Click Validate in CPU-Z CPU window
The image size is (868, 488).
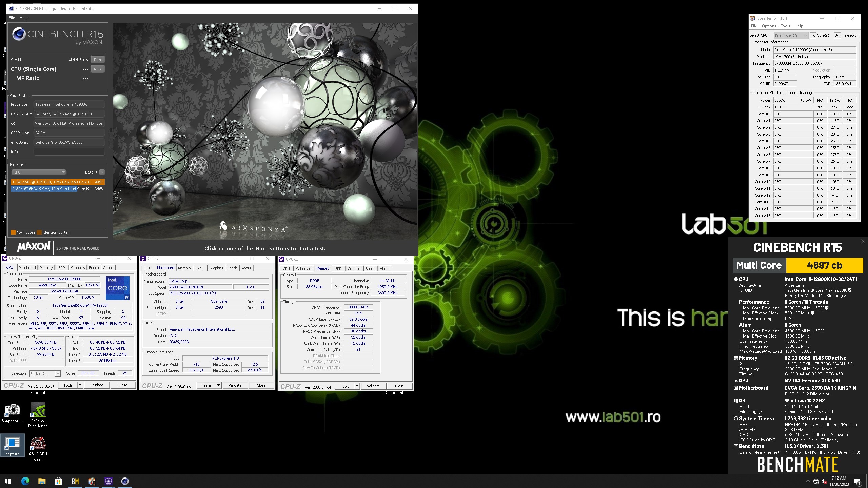click(97, 385)
